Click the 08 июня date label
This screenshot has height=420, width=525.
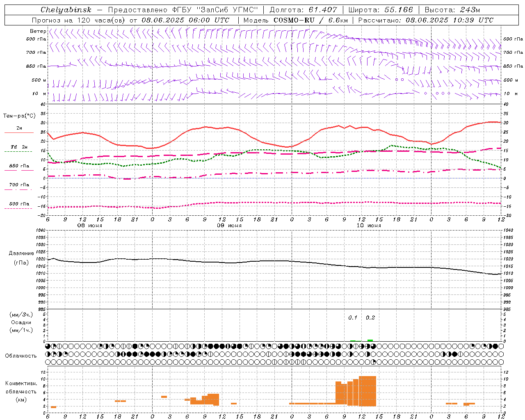pos(90,226)
